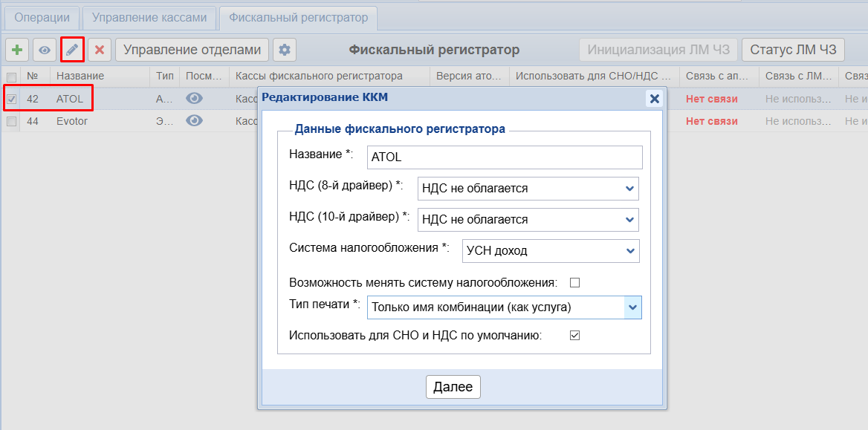Open the gear settings icon
This screenshot has width=868, height=430.
coord(284,50)
